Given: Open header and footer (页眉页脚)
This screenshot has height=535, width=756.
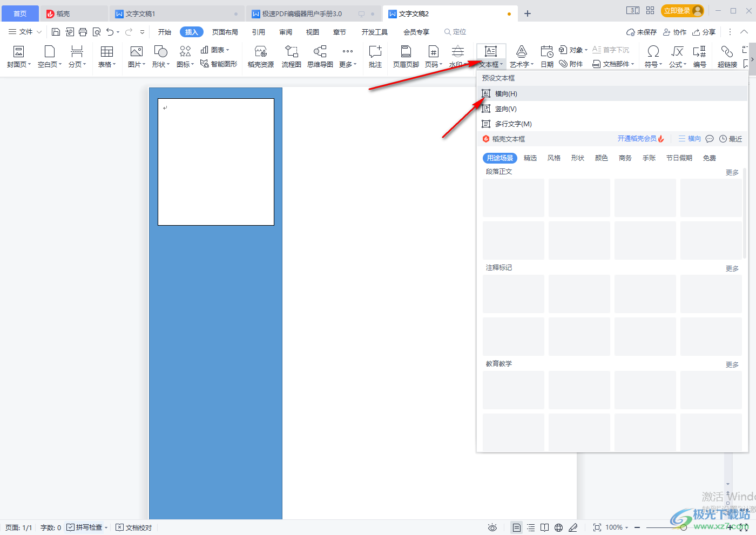Looking at the screenshot, I should [x=406, y=57].
